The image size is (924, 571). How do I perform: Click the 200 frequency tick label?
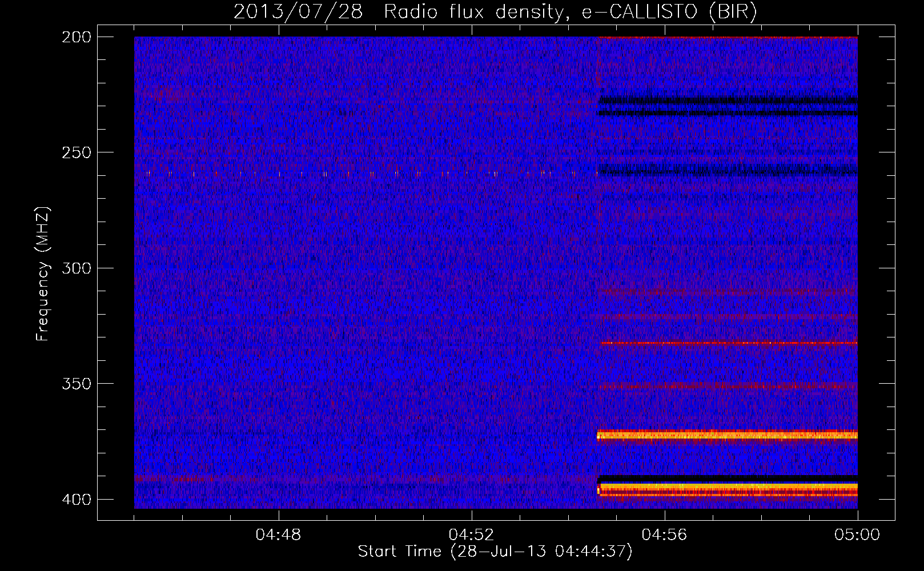(77, 37)
